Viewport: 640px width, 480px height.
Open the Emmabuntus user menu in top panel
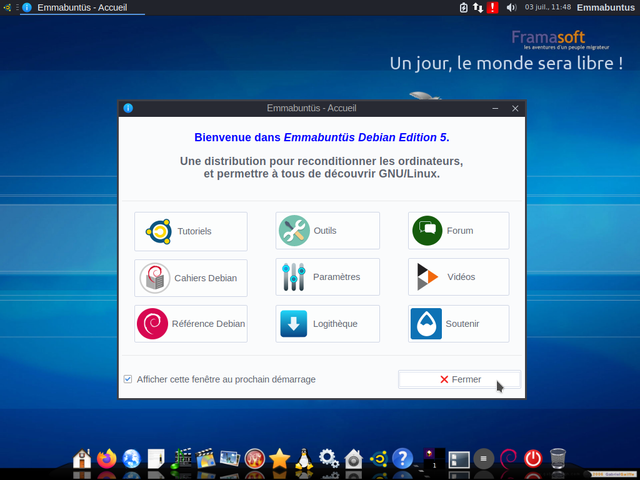coord(606,7)
